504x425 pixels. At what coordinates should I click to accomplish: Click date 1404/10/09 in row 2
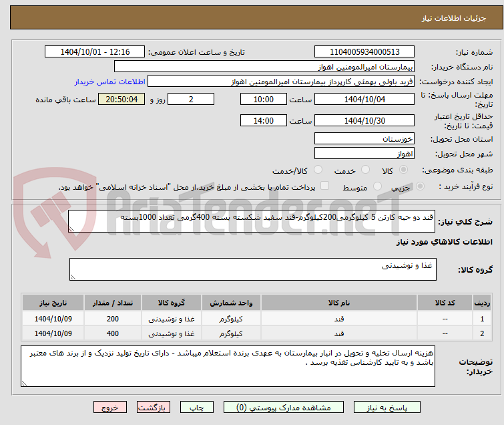[53, 333]
